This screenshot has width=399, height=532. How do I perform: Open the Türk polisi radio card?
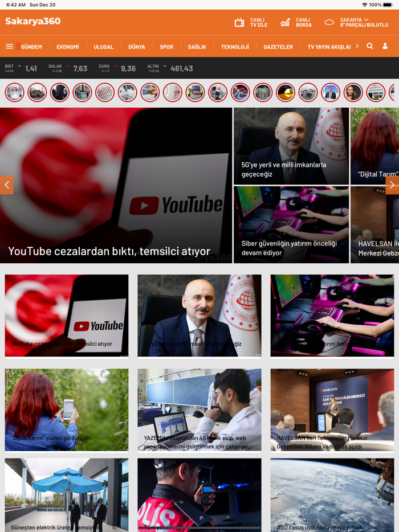click(199, 495)
